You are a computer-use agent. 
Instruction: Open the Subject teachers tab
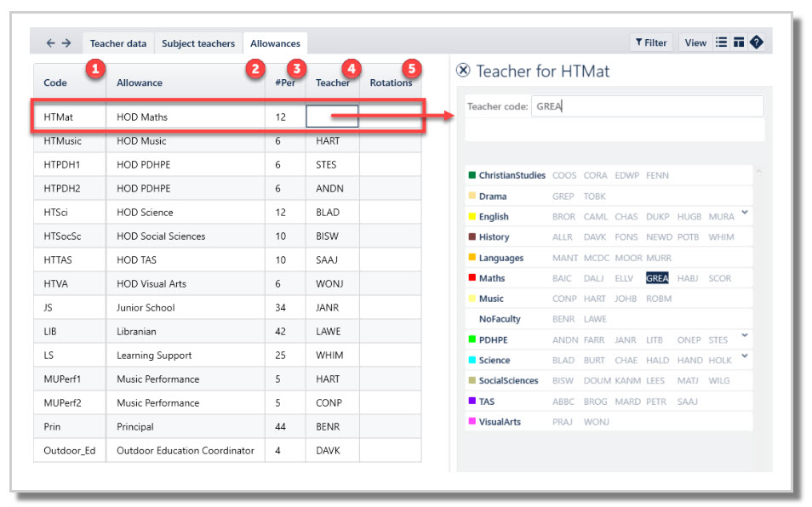coord(198,43)
